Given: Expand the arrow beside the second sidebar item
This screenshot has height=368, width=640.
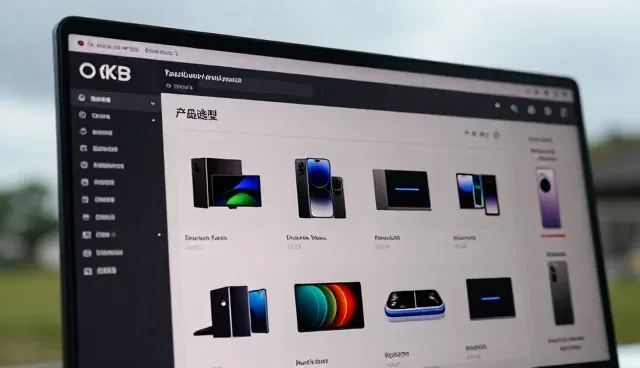Looking at the screenshot, I should pyautogui.click(x=154, y=120).
